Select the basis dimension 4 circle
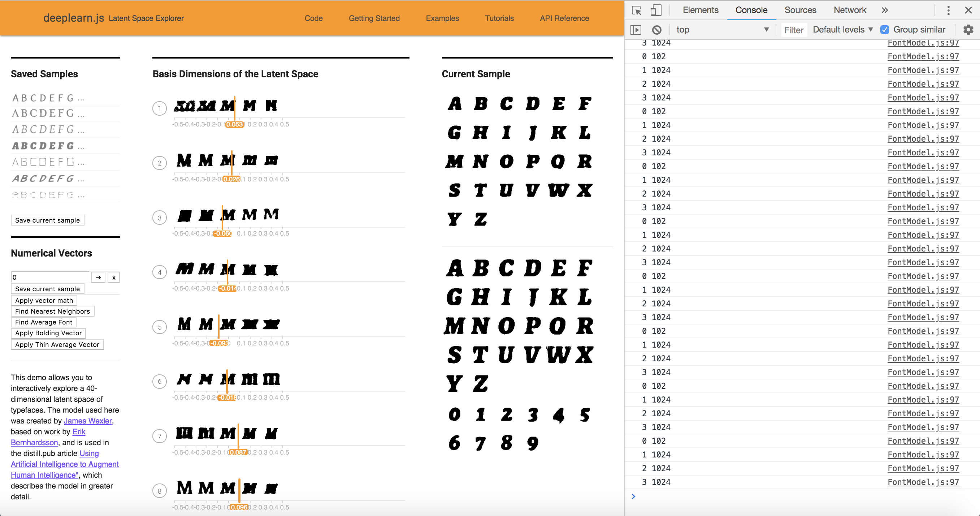 159,272
